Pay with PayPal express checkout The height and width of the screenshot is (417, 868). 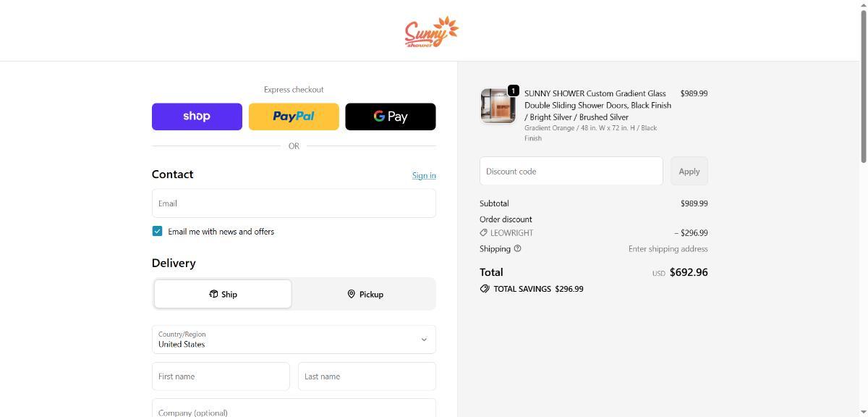point(294,117)
